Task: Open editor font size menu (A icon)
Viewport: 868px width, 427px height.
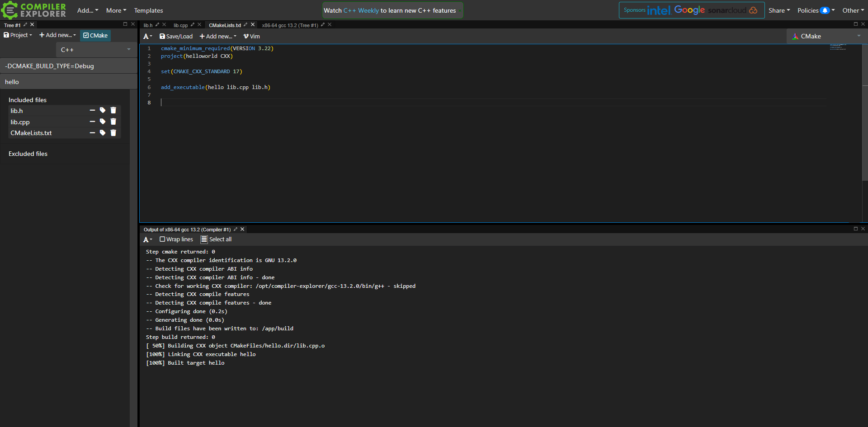Action: (147, 37)
